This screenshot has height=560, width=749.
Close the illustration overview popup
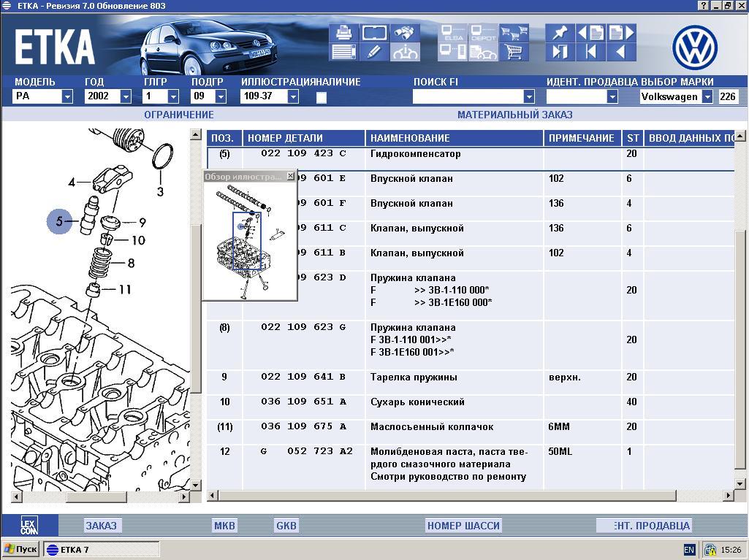(290, 176)
